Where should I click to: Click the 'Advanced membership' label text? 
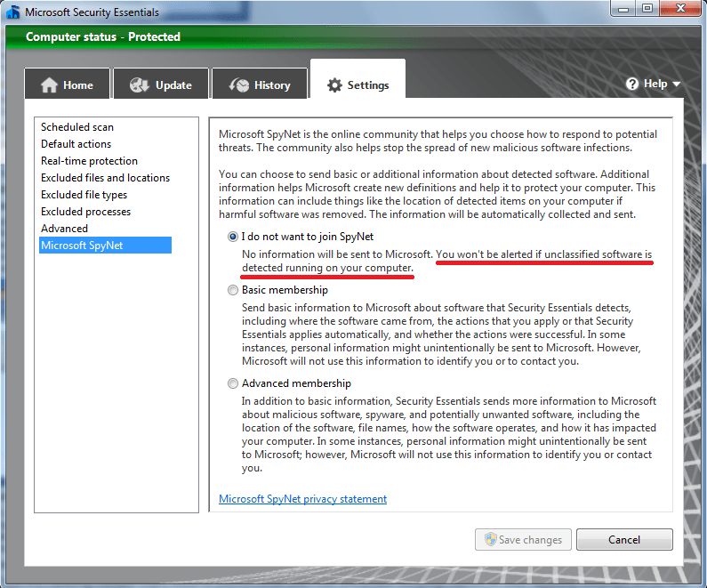point(296,383)
